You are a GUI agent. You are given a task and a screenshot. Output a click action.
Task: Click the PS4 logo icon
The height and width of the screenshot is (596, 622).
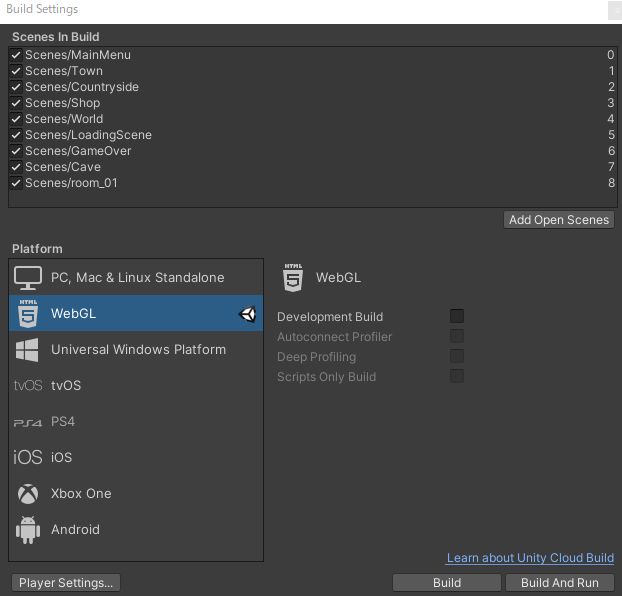[28, 423]
